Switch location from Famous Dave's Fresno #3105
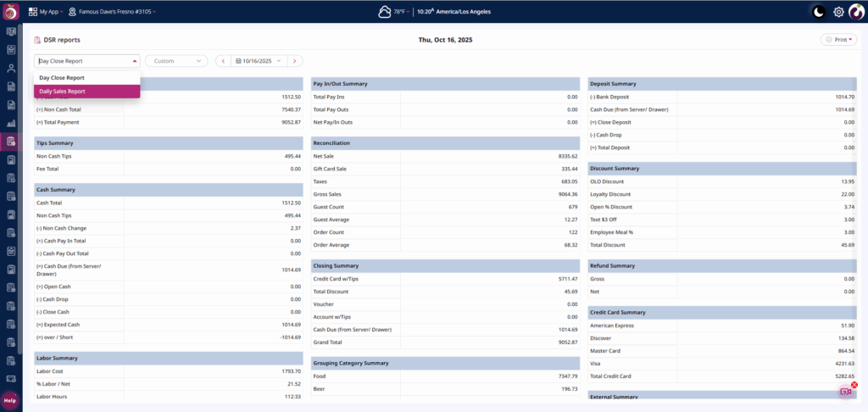868x412 pixels. pos(117,12)
